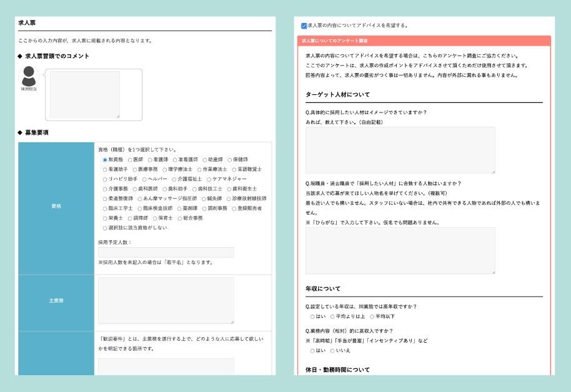Pick the 理学療法士 radio option
571x392 pixels.
click(164, 169)
